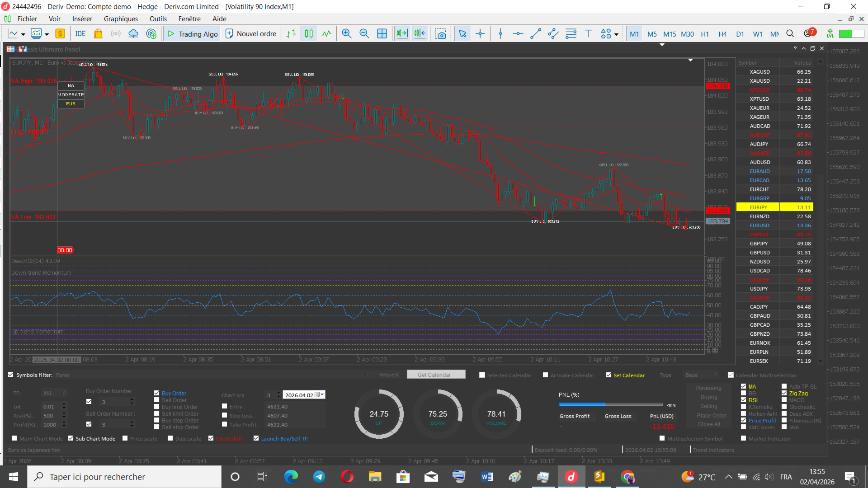Click the PNL percent progress bar
868x488 pixels.
(610, 404)
